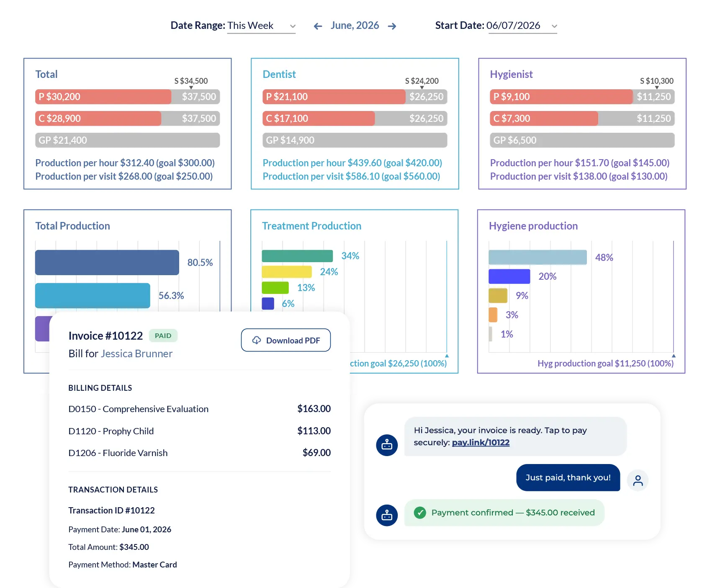Viewport: 710px width, 588px height.
Task: Click the June, 2026 month label
Action: (355, 26)
